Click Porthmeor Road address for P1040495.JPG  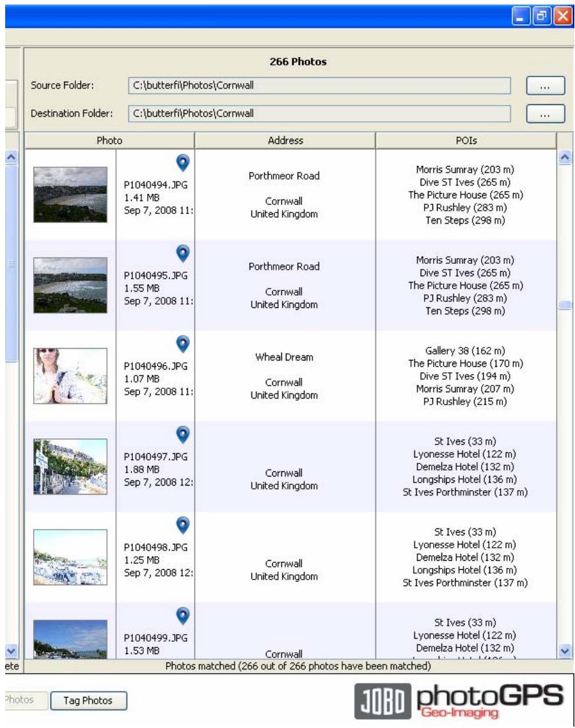tap(284, 266)
